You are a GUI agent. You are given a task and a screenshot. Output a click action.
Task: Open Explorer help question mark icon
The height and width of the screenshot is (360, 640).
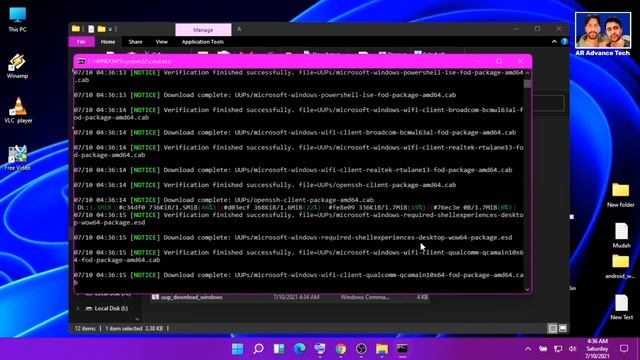(564, 42)
